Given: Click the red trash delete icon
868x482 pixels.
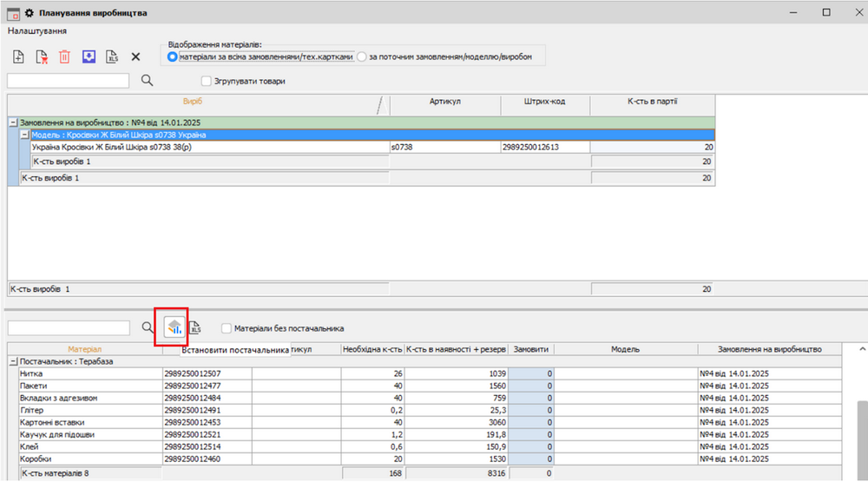Looking at the screenshot, I should (x=65, y=56).
